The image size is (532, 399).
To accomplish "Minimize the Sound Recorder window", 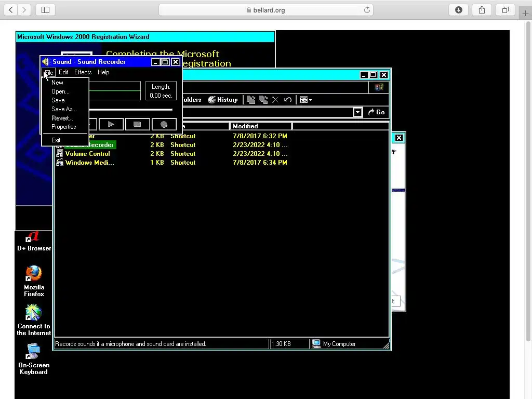I will [155, 62].
